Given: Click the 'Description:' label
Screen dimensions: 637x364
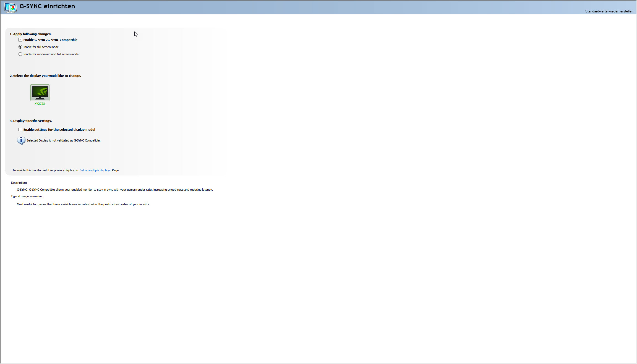Looking at the screenshot, I should point(19,183).
